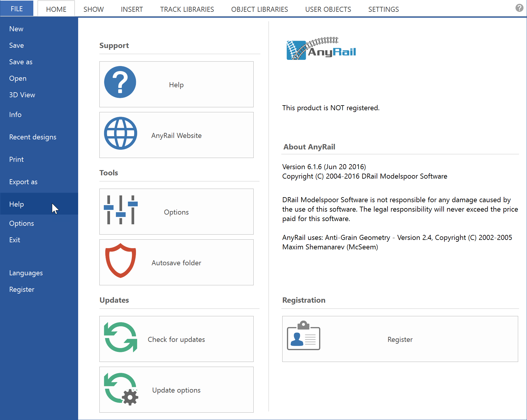Click the 'Tools' section heading
The width and height of the screenshot is (527, 420).
click(109, 173)
